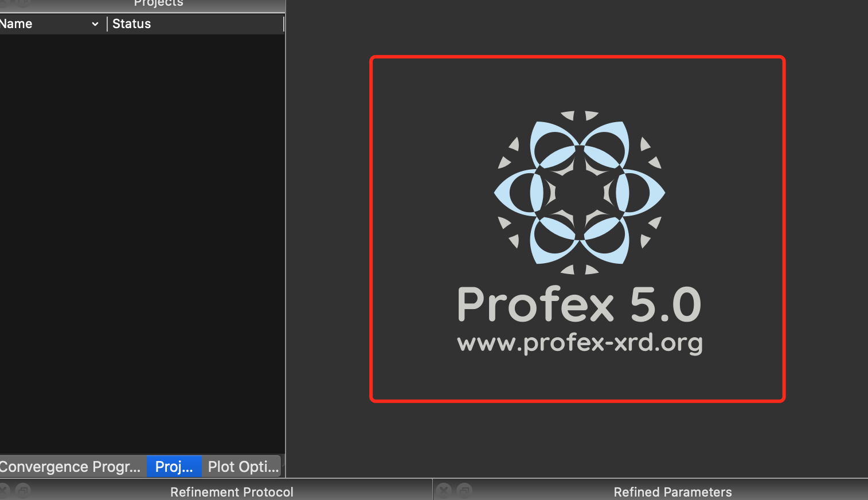Image resolution: width=868 pixels, height=500 pixels.
Task: Click the www.profex-xrd.org link
Action: (580, 342)
